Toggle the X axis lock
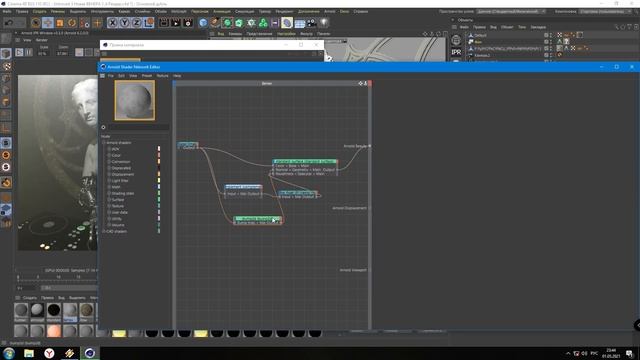The height and width of the screenshot is (360, 640). pos(112,23)
